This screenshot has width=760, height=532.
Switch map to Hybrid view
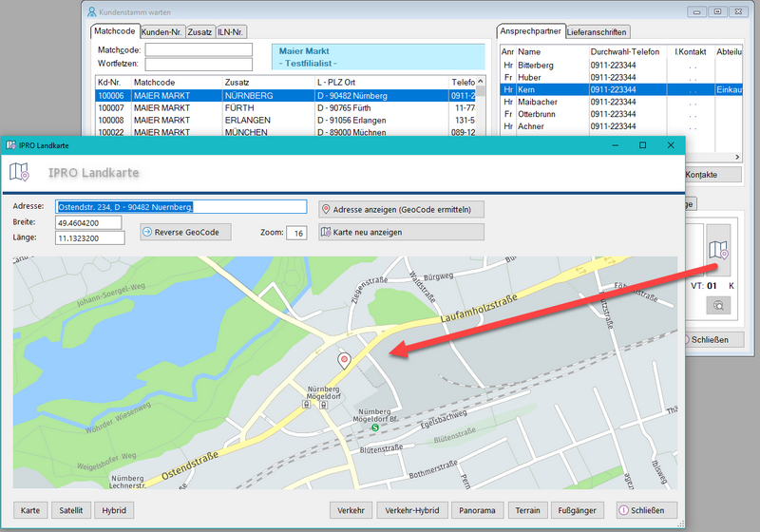[113, 510]
